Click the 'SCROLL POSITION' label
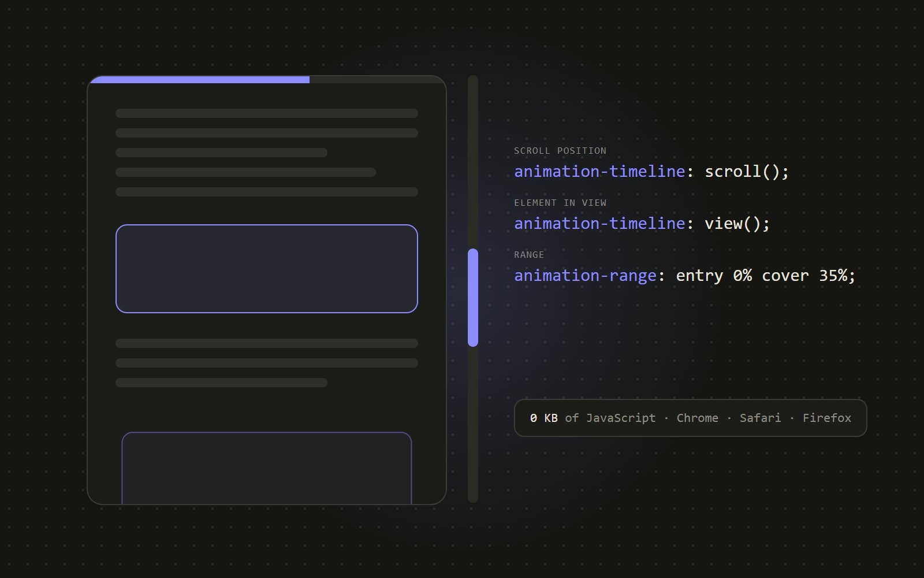924x578 pixels. pyautogui.click(x=560, y=151)
